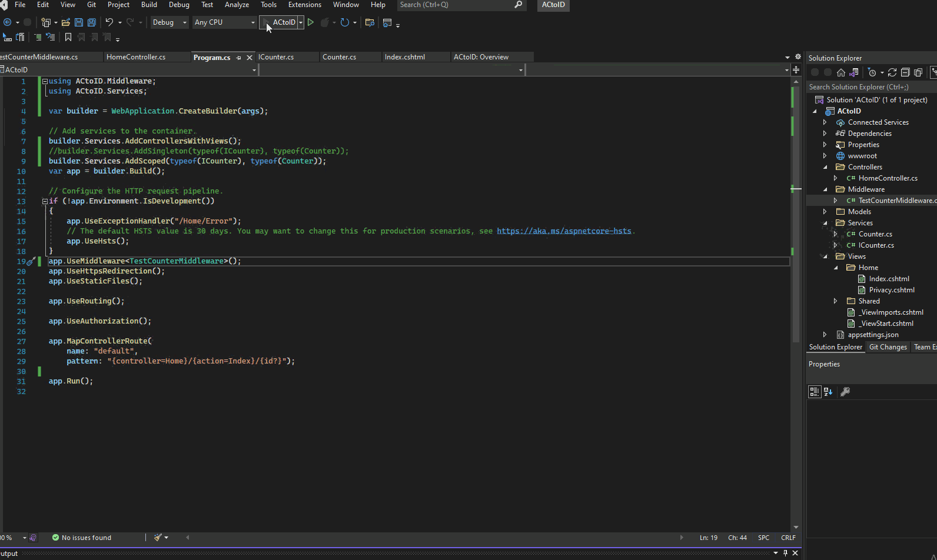
Task: Open the Build menu
Action: [x=149, y=5]
